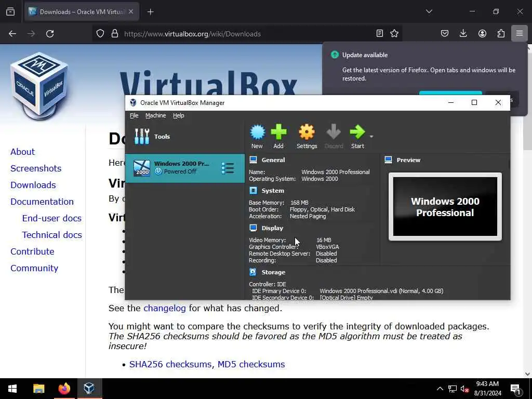Click the Windows 2000 Professional.vdi storage entry
Screen dimensions: 532x399
pyautogui.click(x=381, y=291)
